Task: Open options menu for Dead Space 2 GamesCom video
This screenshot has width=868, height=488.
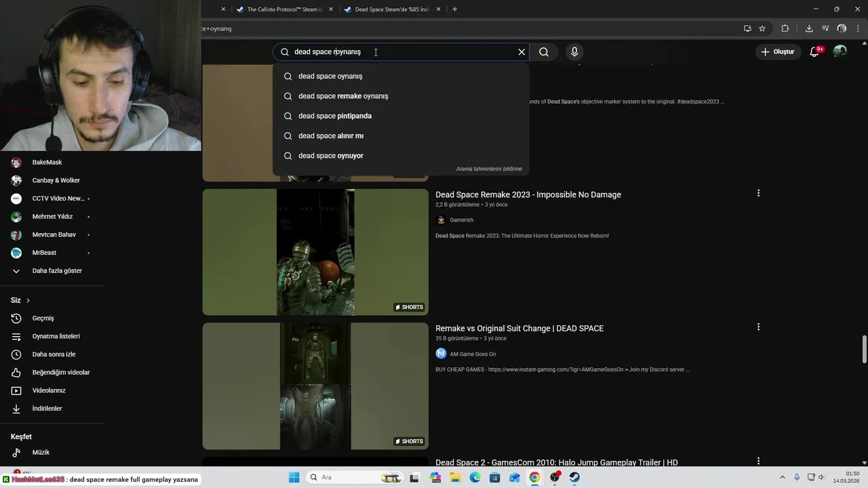Action: pyautogui.click(x=758, y=461)
